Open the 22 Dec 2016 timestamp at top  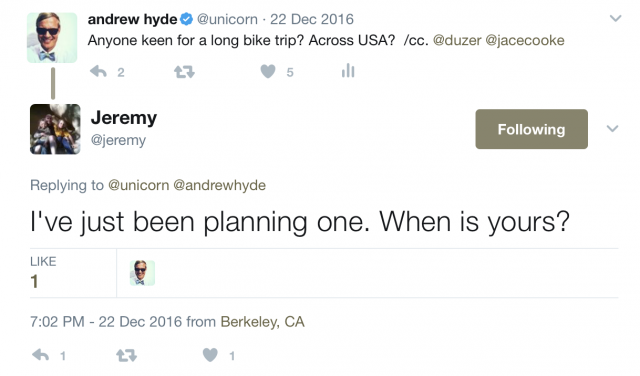(312, 19)
